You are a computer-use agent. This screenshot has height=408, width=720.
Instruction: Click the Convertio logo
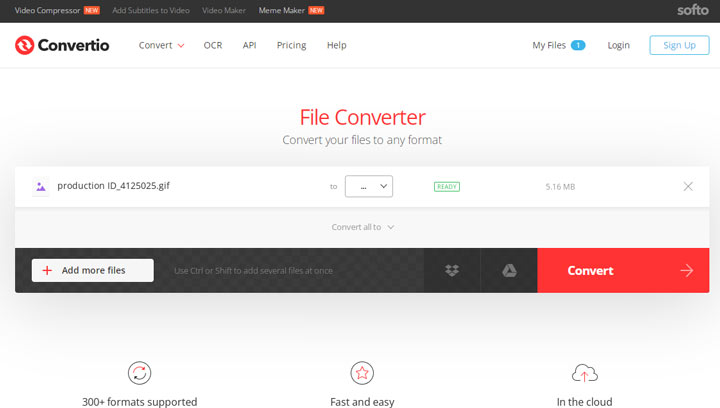coord(62,45)
